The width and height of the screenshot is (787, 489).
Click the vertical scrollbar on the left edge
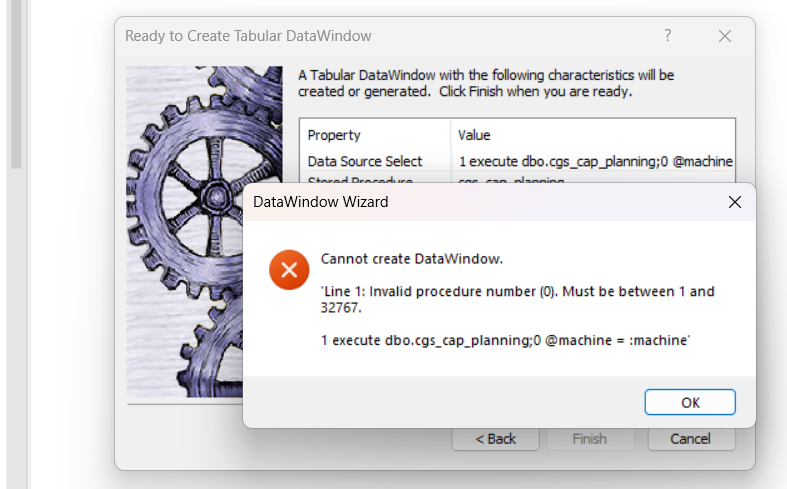[x=16, y=84]
